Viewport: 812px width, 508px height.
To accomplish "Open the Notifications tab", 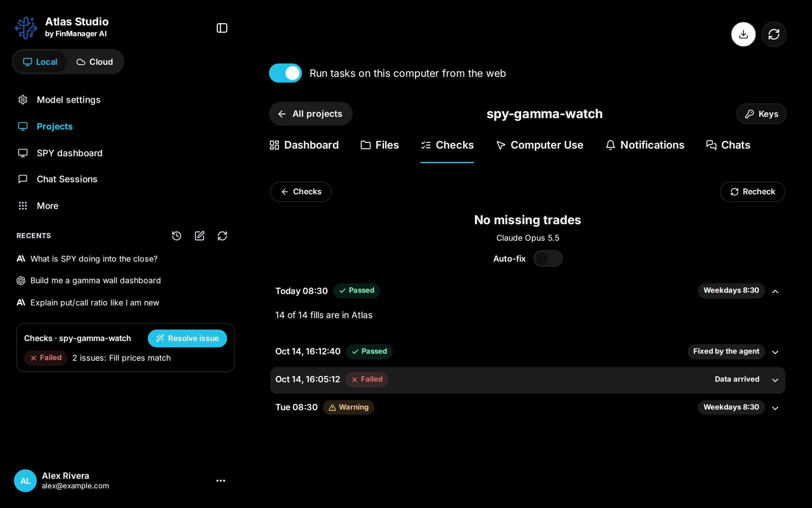I will tap(645, 145).
